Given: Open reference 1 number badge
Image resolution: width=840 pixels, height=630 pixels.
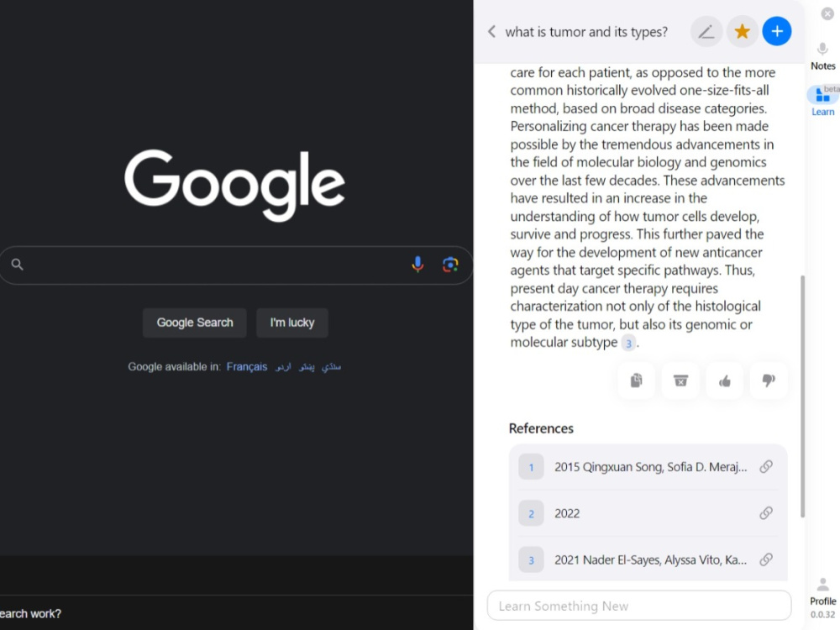Looking at the screenshot, I should [x=531, y=467].
